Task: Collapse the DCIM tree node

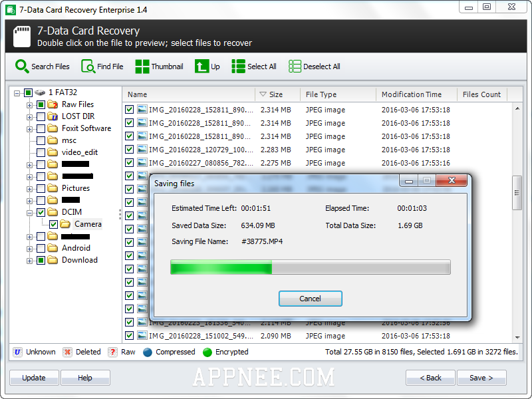Action: click(x=29, y=213)
